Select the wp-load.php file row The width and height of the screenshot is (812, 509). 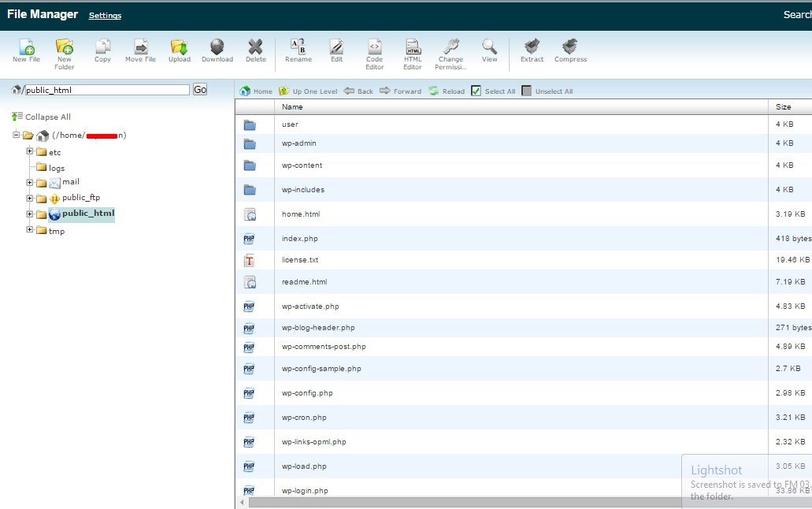524,466
